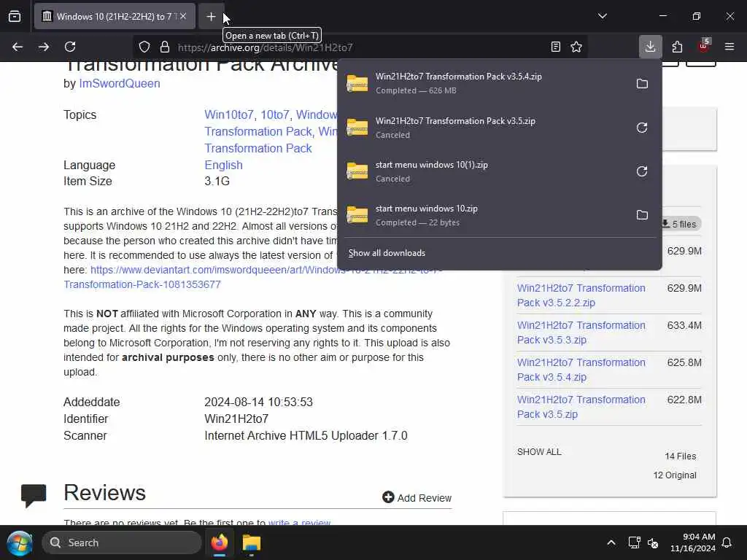
Task: Reload the current page
Action: [x=70, y=47]
